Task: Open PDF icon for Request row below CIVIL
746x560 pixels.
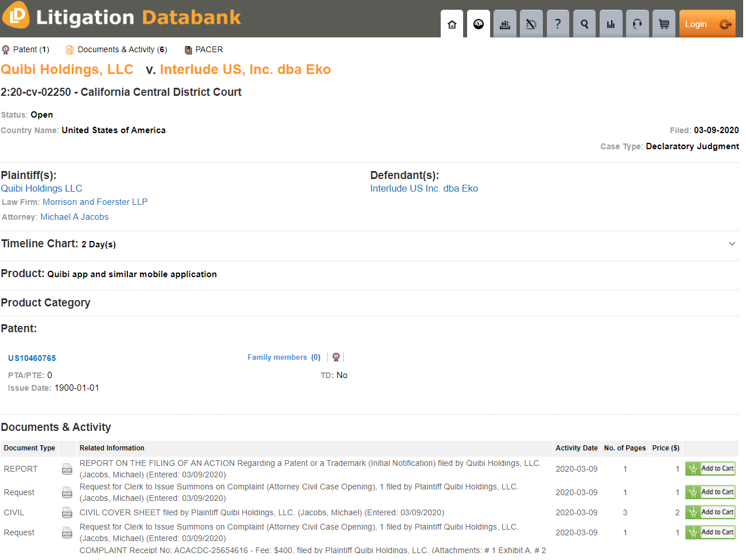Action: [67, 532]
